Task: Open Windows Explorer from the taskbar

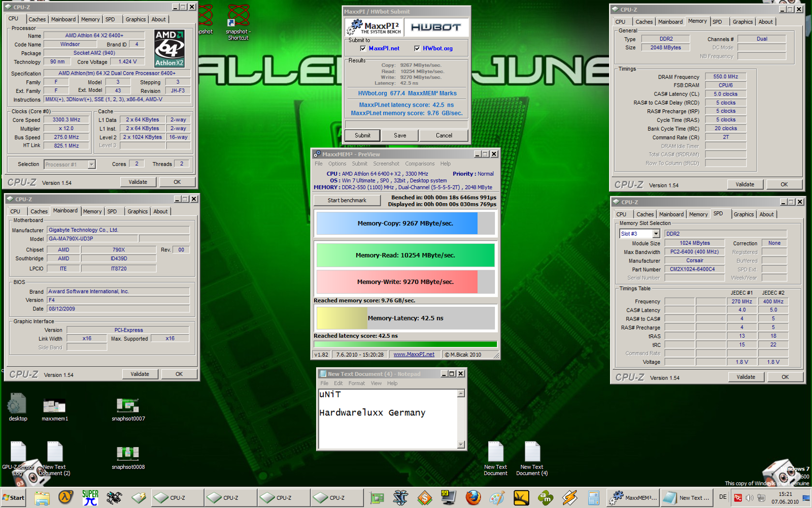Action: (x=42, y=498)
